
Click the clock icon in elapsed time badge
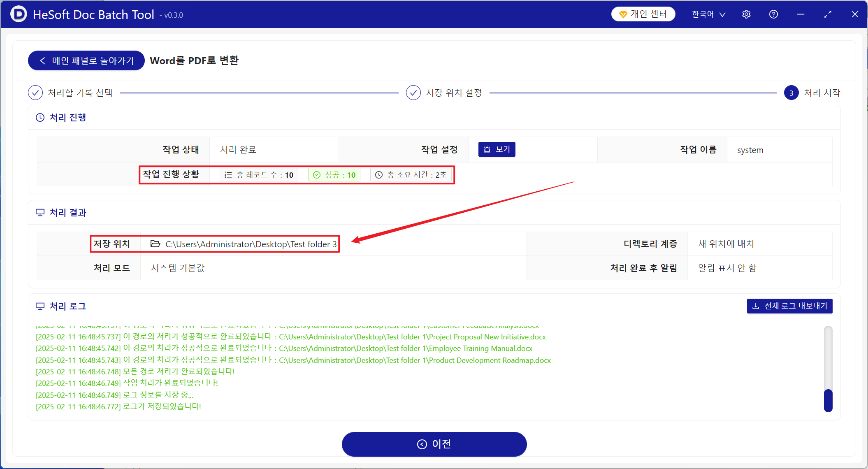click(x=379, y=175)
